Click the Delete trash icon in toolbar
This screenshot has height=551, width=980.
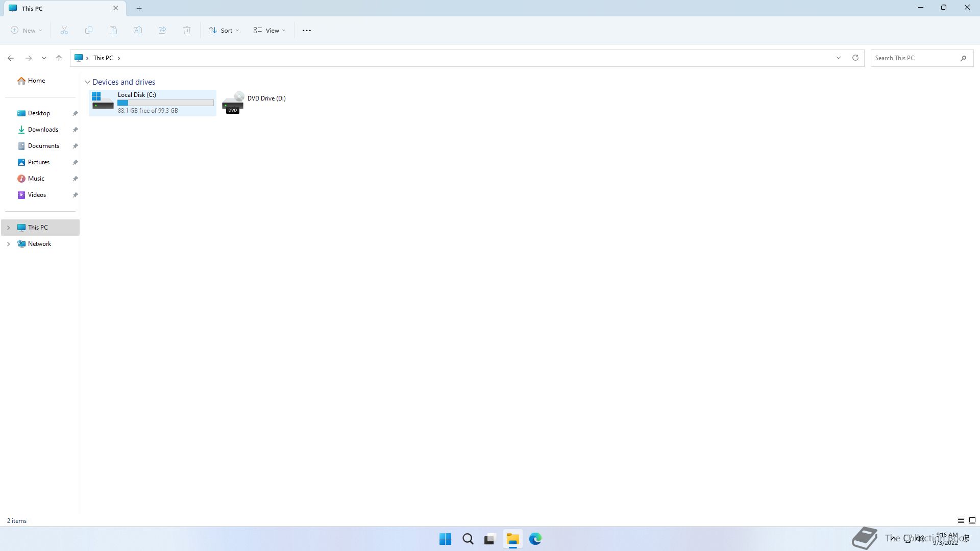pyautogui.click(x=187, y=31)
